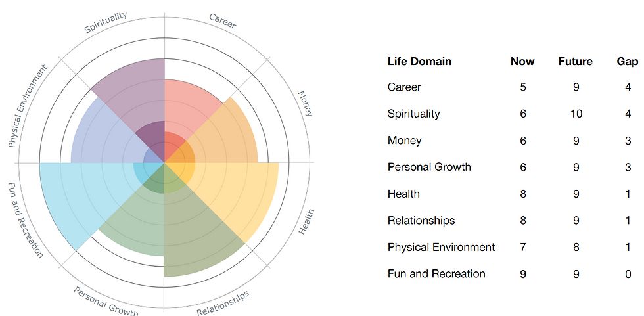This screenshot has width=644, height=316.
Task: Click the Now column header
Action: pyautogui.click(x=522, y=61)
